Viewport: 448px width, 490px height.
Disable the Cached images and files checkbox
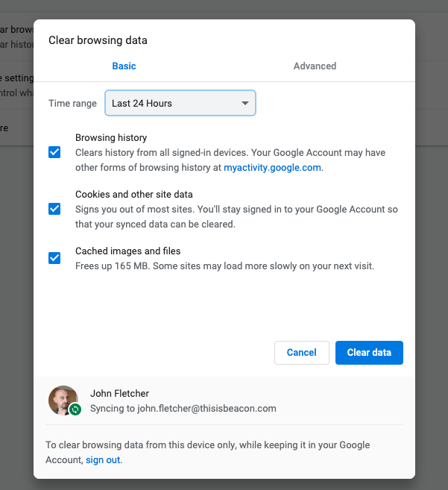tap(54, 258)
